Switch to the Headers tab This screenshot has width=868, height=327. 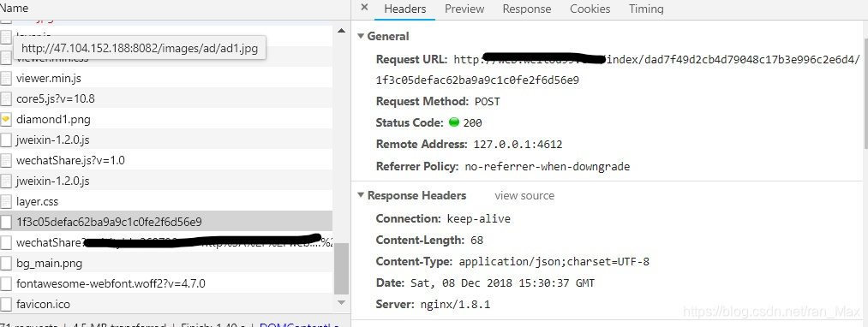point(405,9)
